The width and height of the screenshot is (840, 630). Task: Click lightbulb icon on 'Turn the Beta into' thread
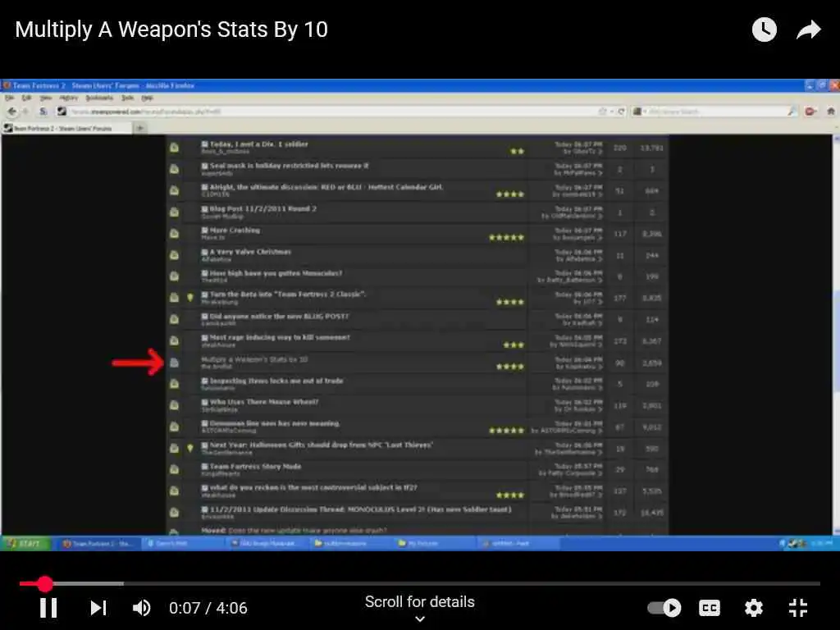click(x=189, y=297)
